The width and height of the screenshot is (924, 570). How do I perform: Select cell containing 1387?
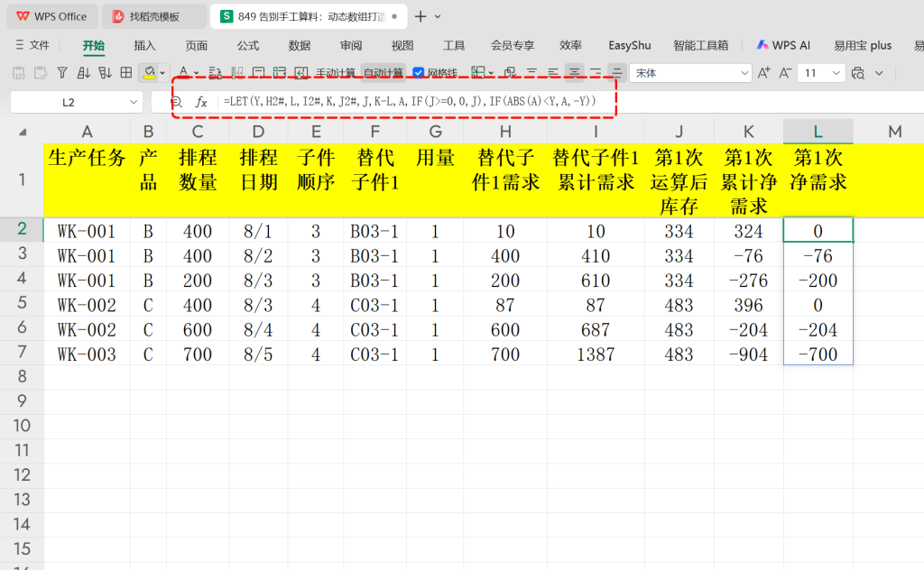click(596, 354)
